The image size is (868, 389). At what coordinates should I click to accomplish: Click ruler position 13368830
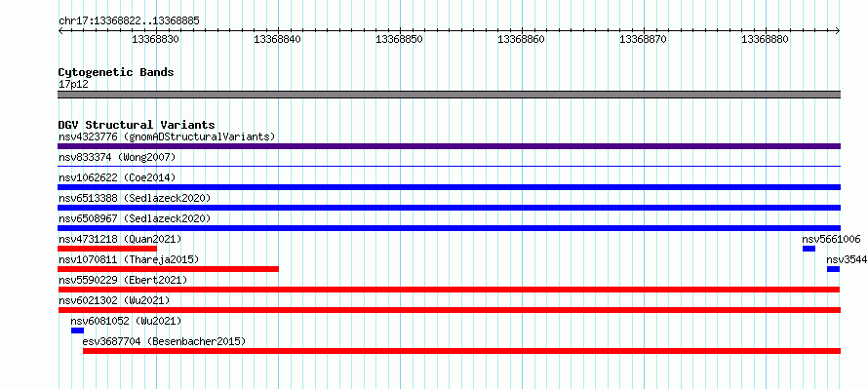[156, 39]
